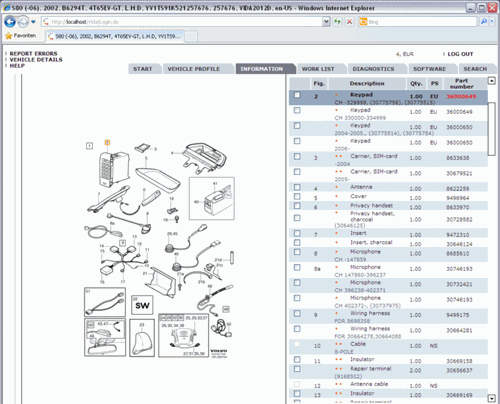Open Favoriten star button
The height and width of the screenshot is (404, 500).
coord(21,35)
